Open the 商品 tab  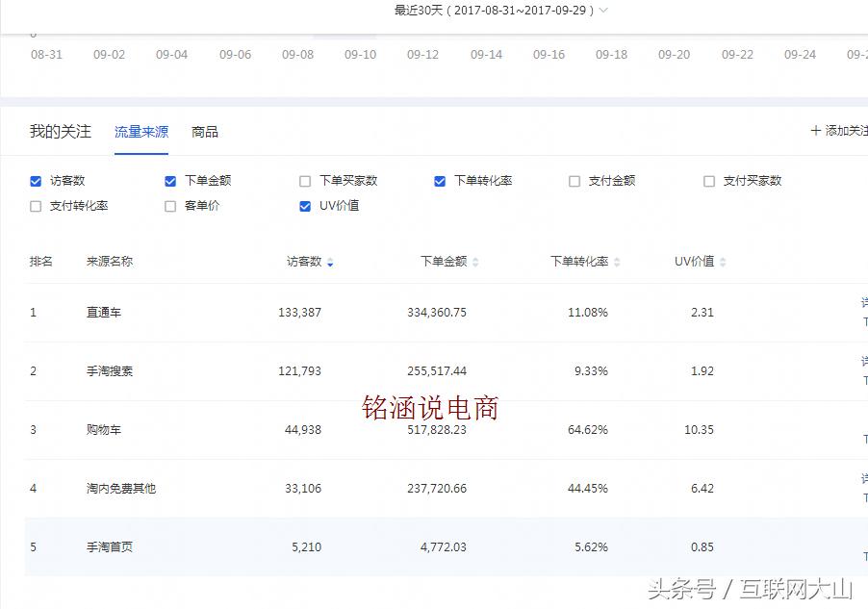pyautogui.click(x=203, y=132)
